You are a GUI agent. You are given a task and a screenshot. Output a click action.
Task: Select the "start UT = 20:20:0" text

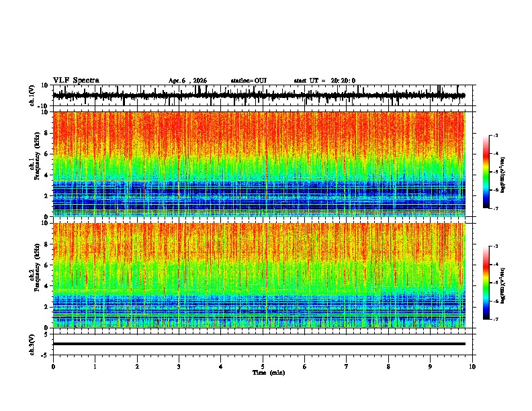(324, 81)
